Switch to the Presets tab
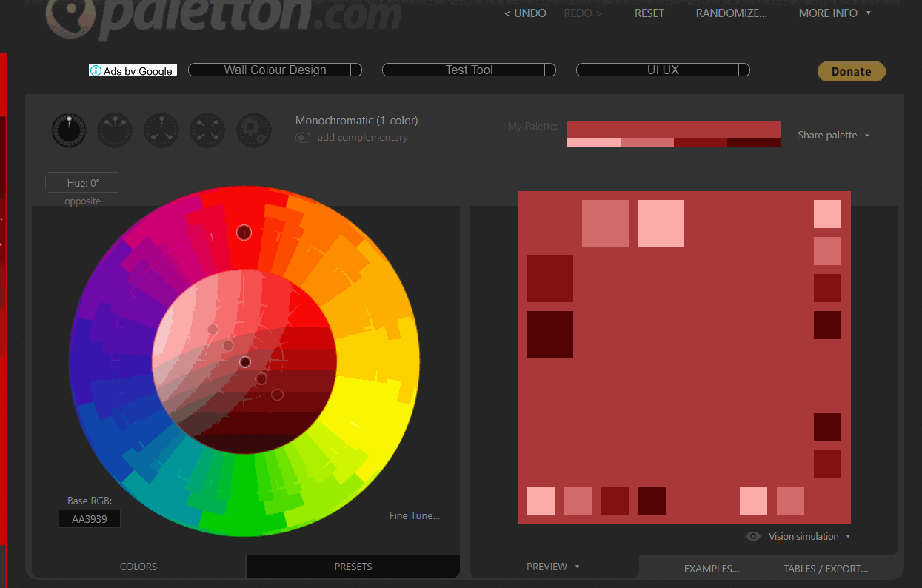This screenshot has width=922, height=588. click(353, 567)
